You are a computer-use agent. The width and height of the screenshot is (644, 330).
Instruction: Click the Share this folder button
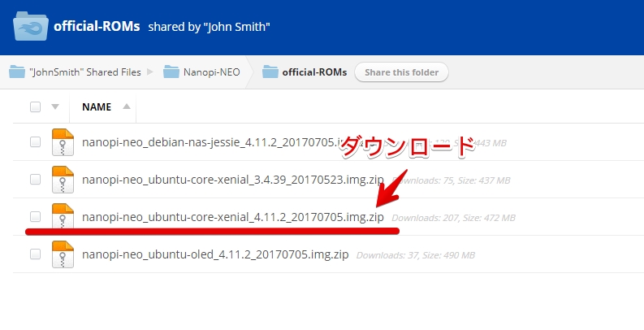[x=401, y=72]
